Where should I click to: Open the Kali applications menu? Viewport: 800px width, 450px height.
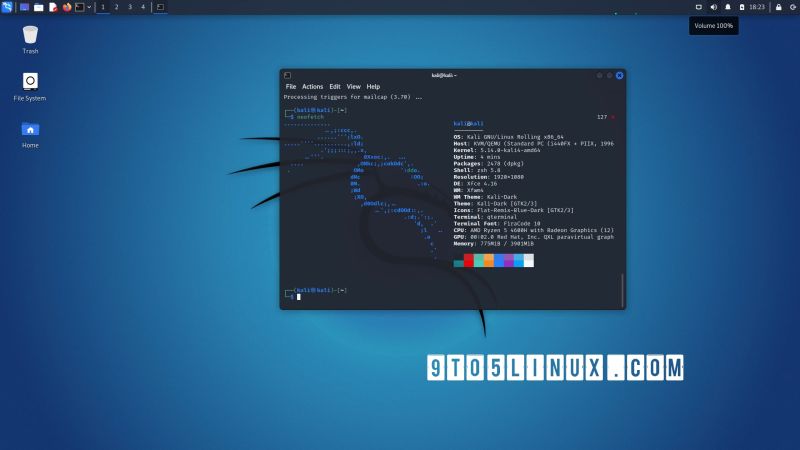(x=7, y=7)
